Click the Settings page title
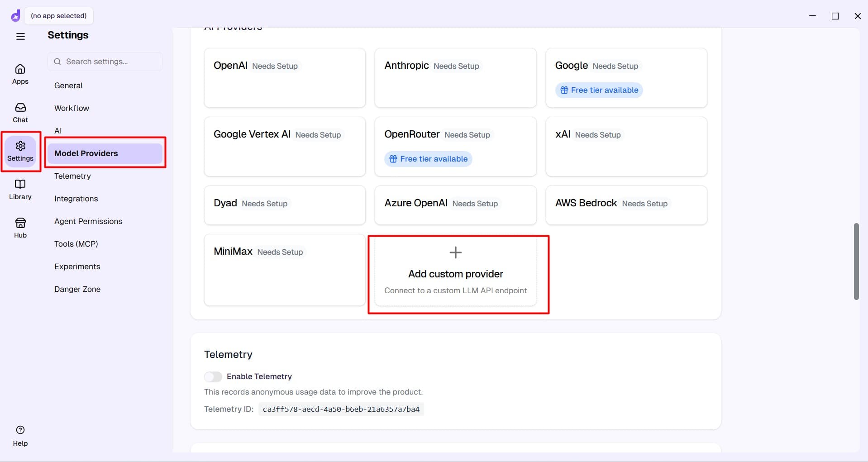The height and width of the screenshot is (462, 868). [x=68, y=35]
